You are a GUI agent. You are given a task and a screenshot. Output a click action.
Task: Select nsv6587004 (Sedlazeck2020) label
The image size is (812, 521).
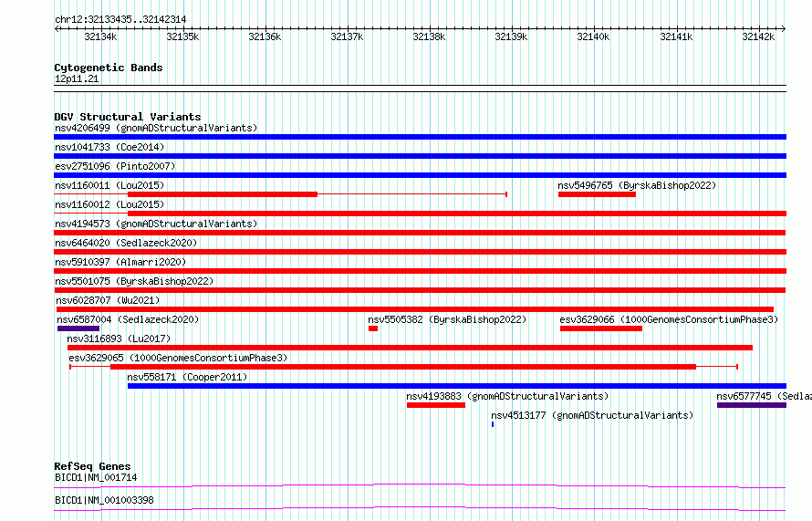pos(128,319)
